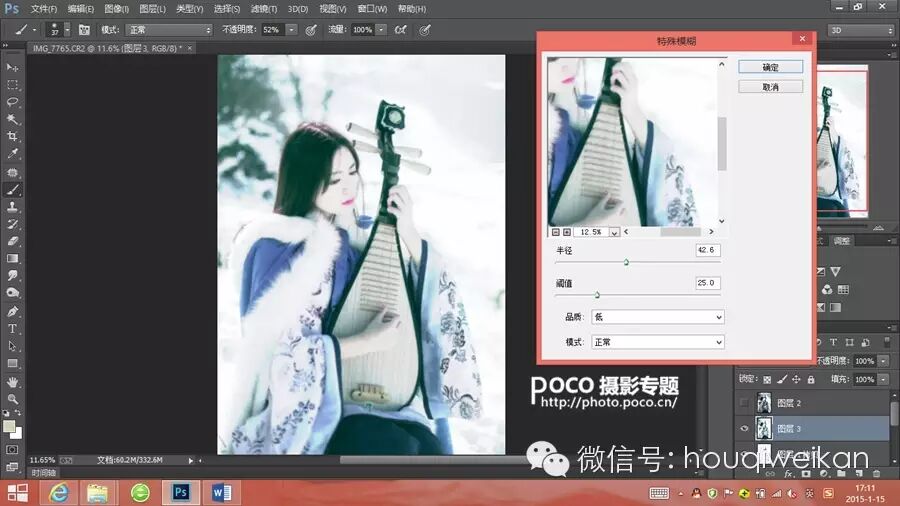The height and width of the screenshot is (506, 900).
Task: Select the Magic Wand tool
Action: pos(12,119)
